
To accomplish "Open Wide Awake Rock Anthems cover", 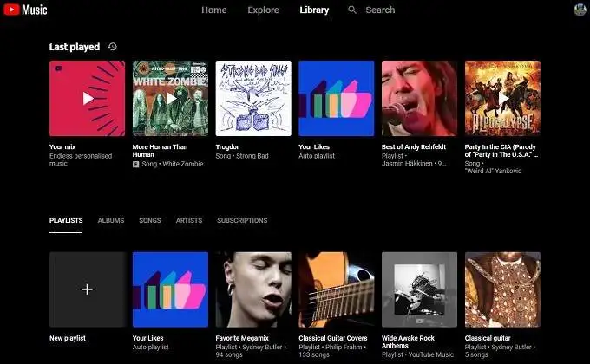I will [x=420, y=289].
